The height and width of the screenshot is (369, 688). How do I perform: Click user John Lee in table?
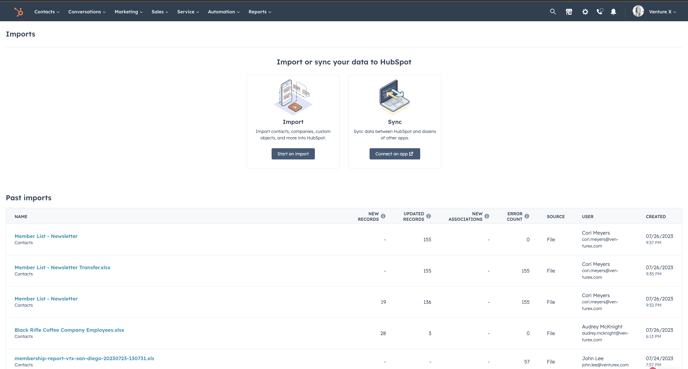[x=592, y=358]
